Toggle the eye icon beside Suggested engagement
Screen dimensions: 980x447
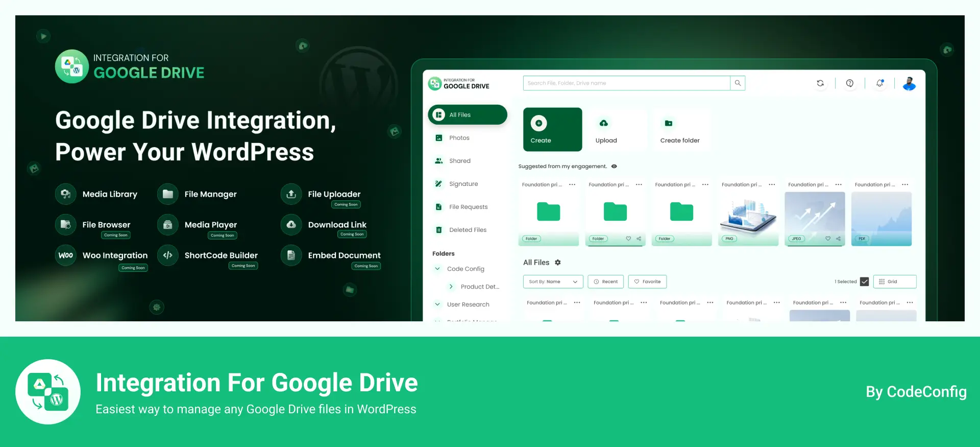tap(614, 167)
